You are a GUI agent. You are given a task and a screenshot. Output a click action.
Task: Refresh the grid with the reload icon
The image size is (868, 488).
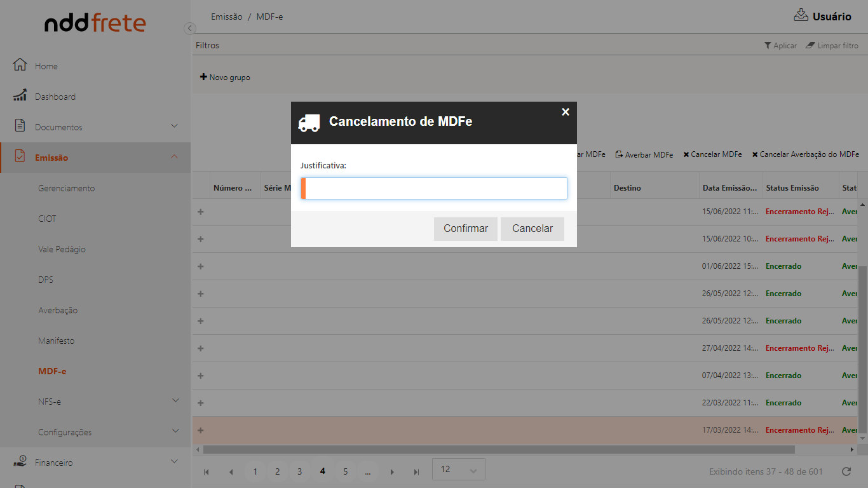pyautogui.click(x=846, y=471)
